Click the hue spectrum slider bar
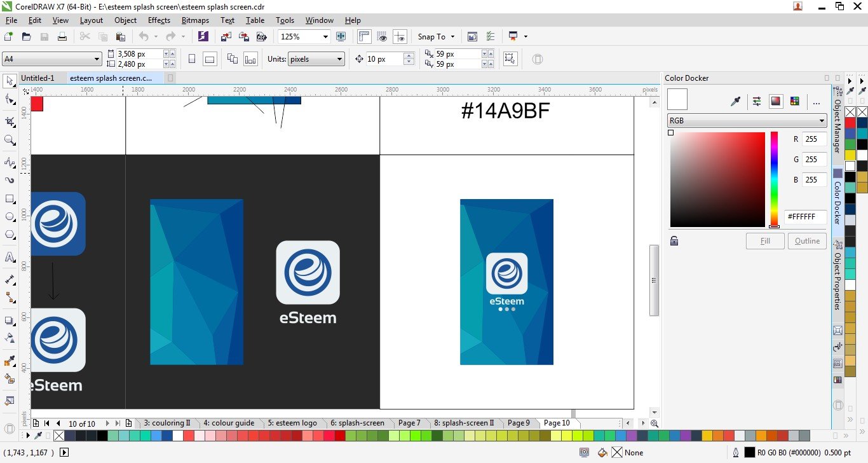 (x=774, y=179)
